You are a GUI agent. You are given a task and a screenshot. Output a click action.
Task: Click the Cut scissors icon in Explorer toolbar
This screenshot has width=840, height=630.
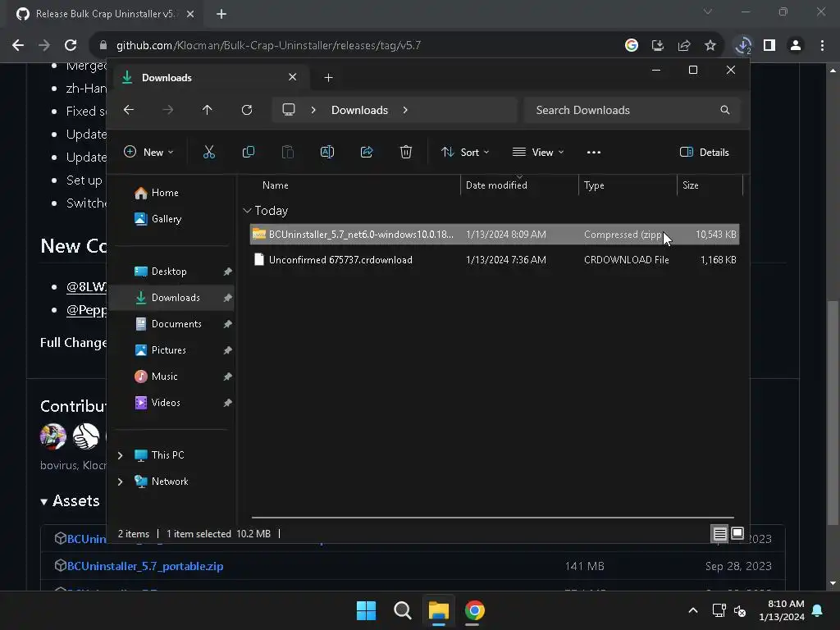(x=209, y=152)
